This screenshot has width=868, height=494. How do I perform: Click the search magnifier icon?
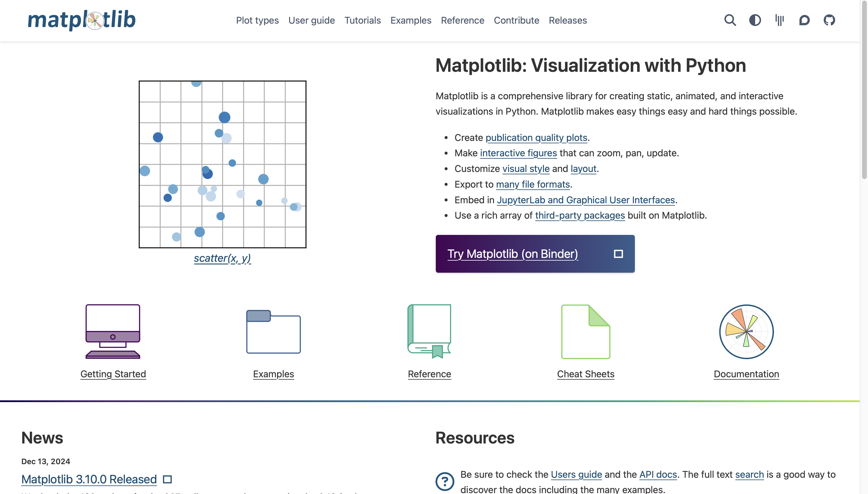coord(730,20)
